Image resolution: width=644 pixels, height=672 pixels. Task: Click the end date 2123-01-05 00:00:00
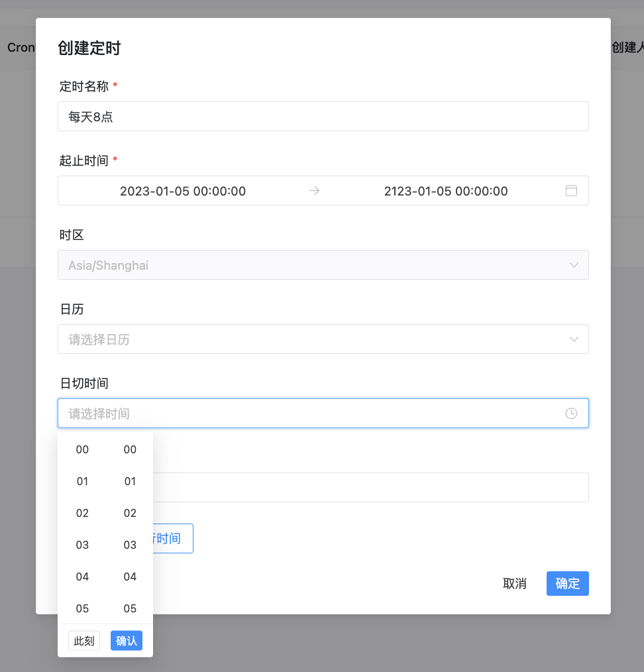(446, 190)
